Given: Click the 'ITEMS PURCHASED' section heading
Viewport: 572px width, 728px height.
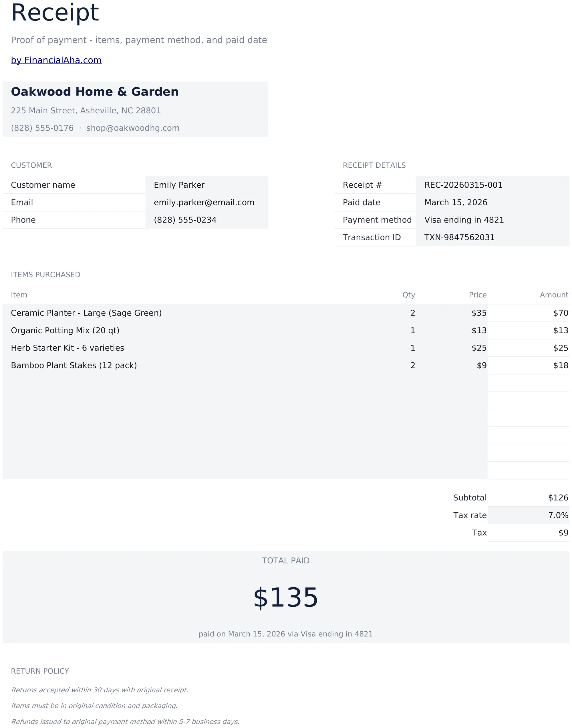Looking at the screenshot, I should click(x=45, y=275).
